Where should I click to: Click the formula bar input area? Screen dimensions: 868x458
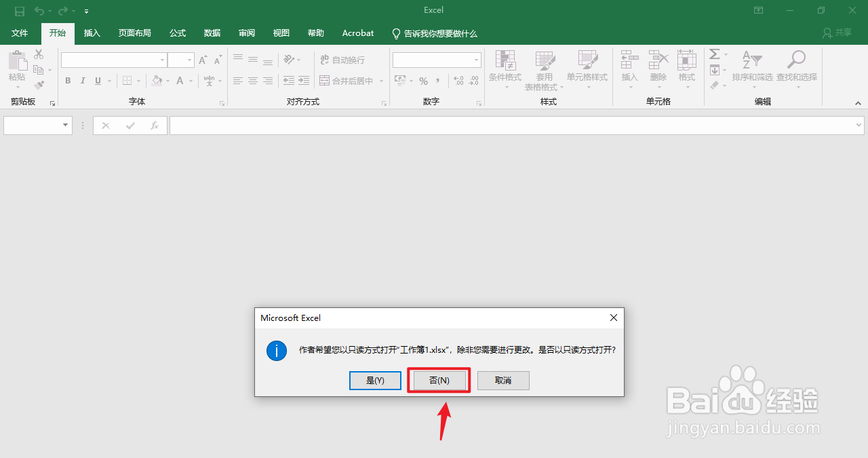tap(517, 126)
